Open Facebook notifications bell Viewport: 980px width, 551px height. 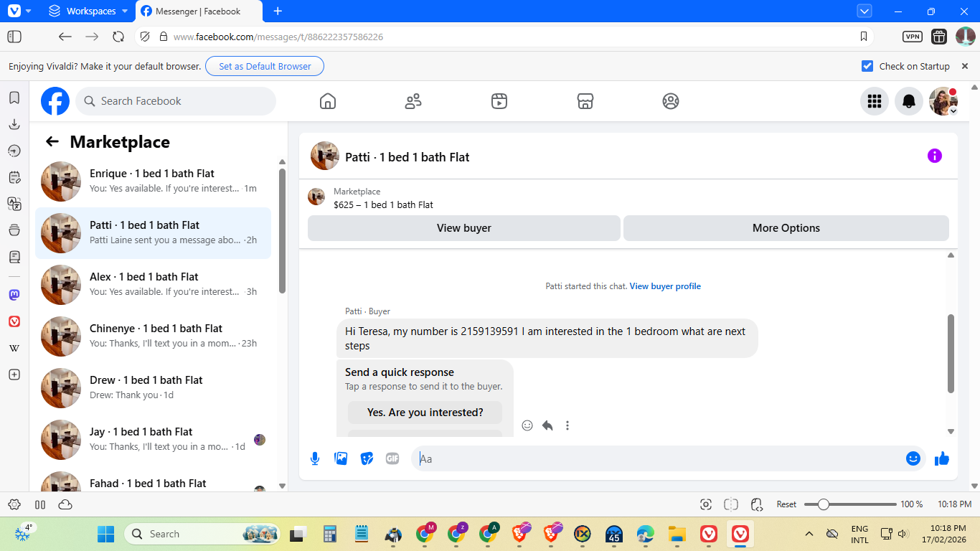coord(909,101)
